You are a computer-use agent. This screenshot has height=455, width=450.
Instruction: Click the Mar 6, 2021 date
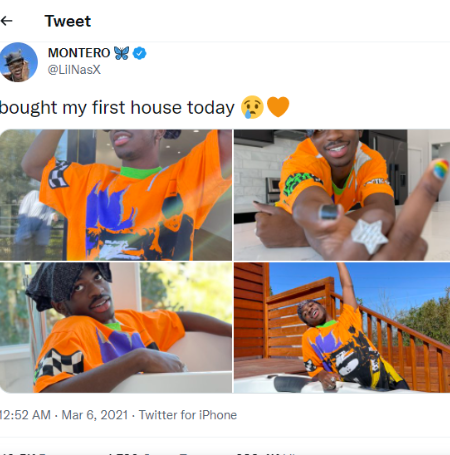click(95, 415)
